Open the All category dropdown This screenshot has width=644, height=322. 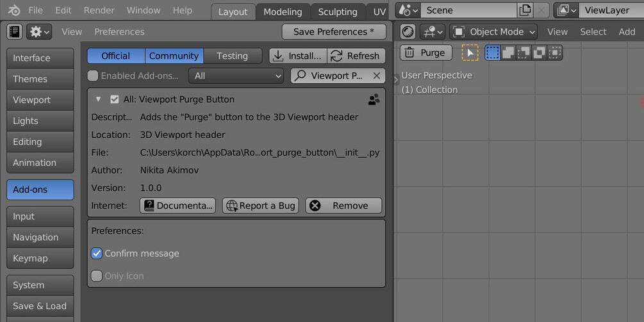click(236, 76)
